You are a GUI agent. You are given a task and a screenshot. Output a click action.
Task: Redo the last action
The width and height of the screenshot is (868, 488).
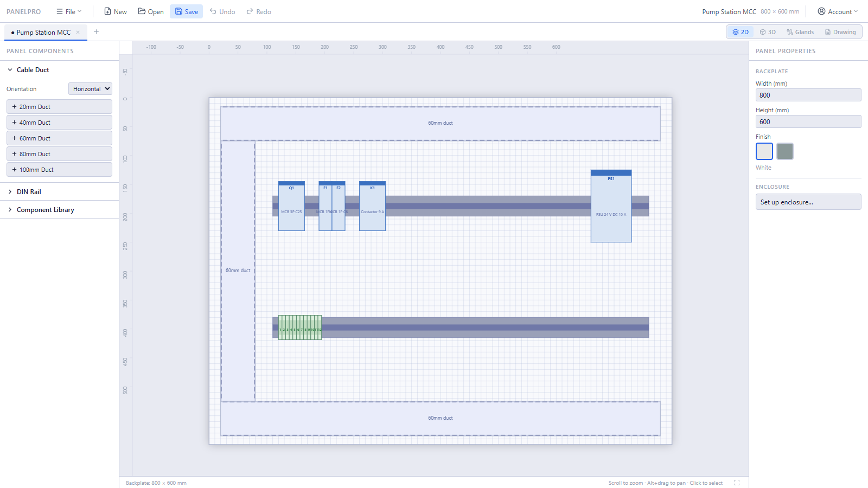[x=259, y=11]
